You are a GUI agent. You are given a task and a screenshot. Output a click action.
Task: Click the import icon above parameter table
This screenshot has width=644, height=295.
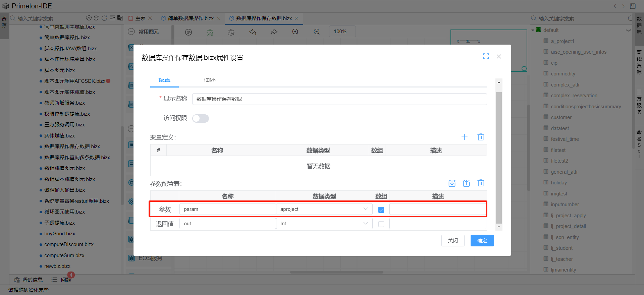point(452,183)
